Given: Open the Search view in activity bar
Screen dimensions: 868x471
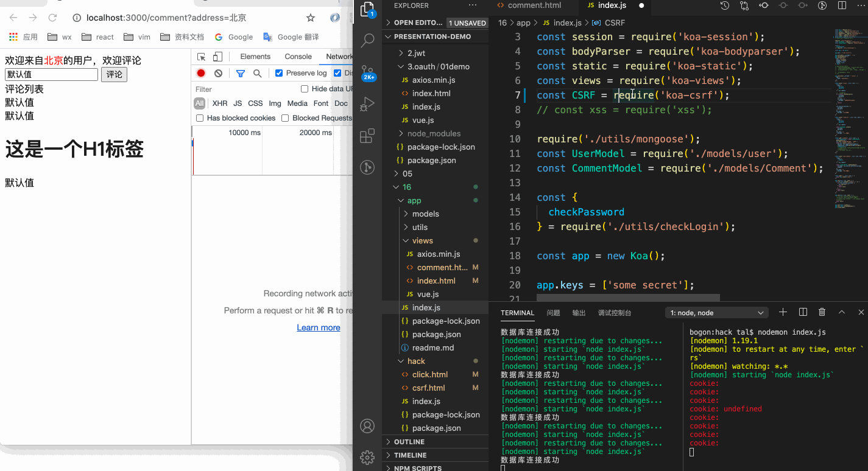Looking at the screenshot, I should click(x=367, y=41).
